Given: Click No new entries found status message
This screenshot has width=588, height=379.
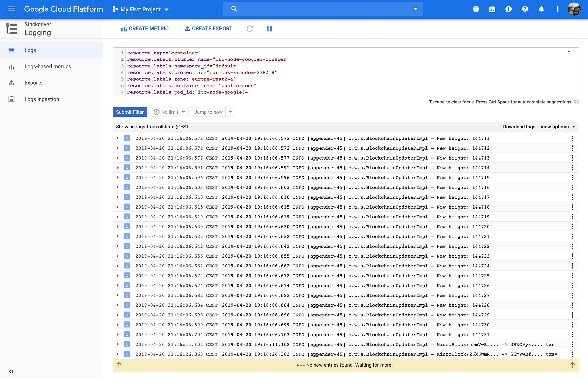Looking at the screenshot, I should tap(349, 365).
